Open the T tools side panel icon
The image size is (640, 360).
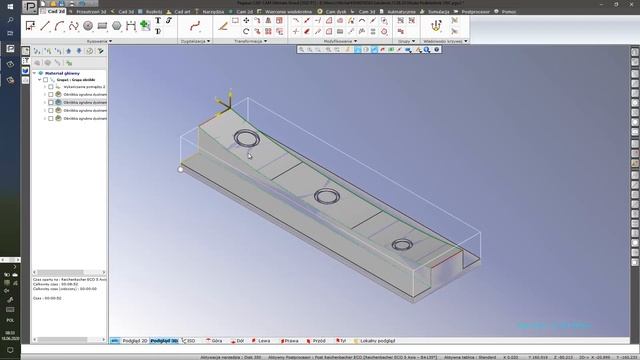pos(26,61)
